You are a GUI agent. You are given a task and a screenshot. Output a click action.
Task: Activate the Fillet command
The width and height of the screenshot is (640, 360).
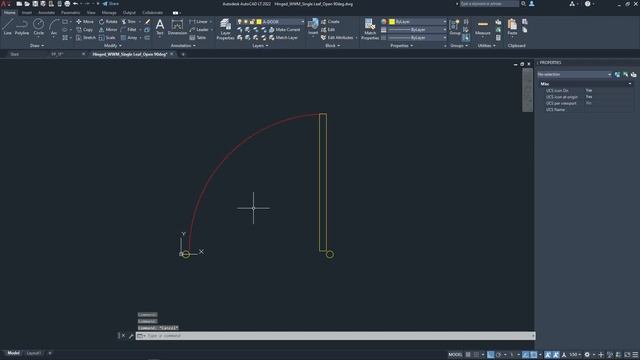coord(129,29)
